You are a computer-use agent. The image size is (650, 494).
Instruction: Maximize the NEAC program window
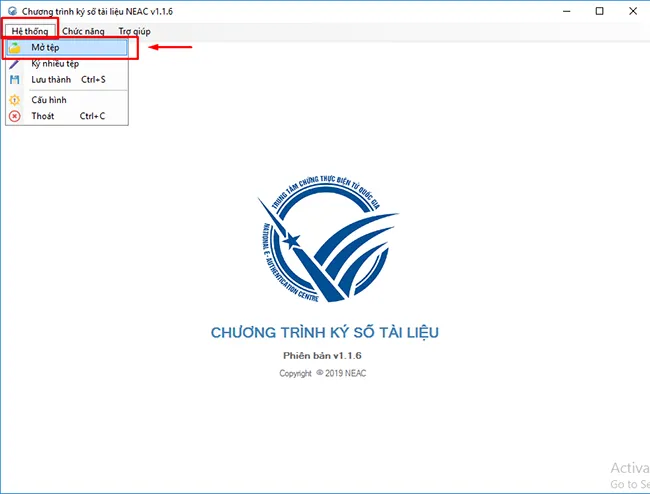(599, 11)
